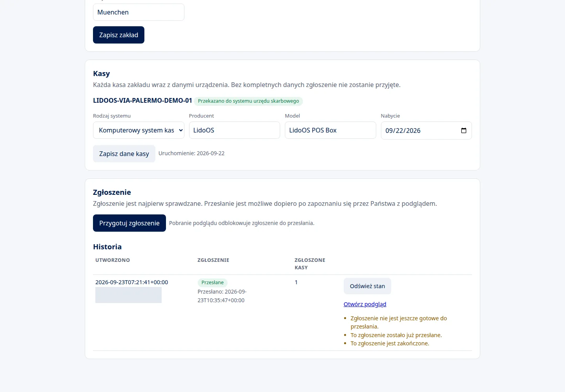Click the Historia heading
The height and width of the screenshot is (392, 565).
coord(107,247)
